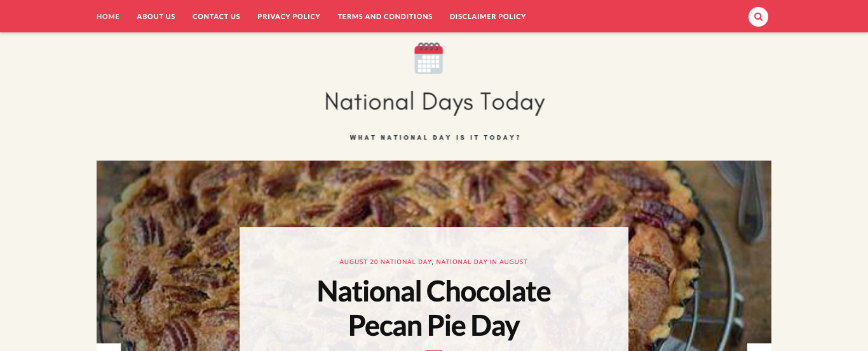Click the 'What National Day Is It Today?' tagline
The width and height of the screenshot is (868, 351).
(x=435, y=137)
